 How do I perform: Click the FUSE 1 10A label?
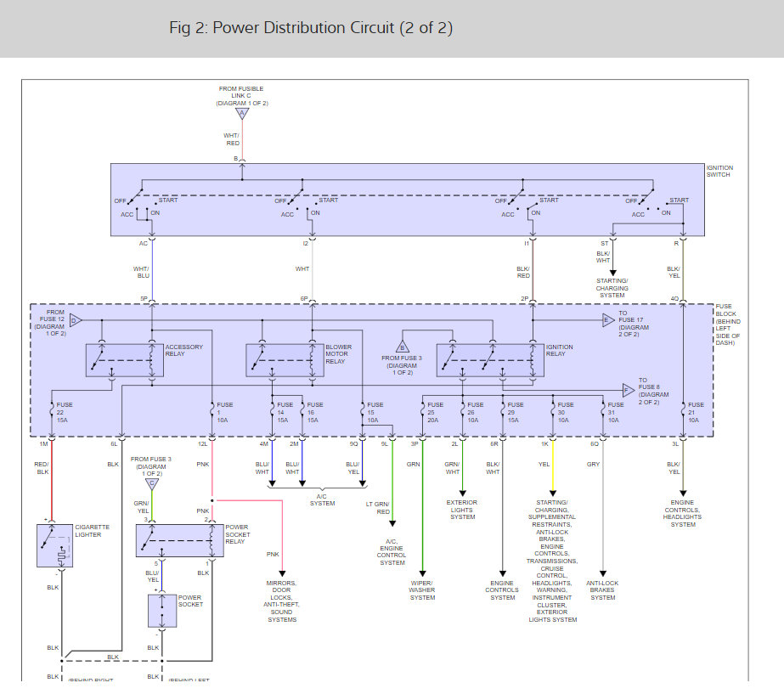tap(224, 413)
